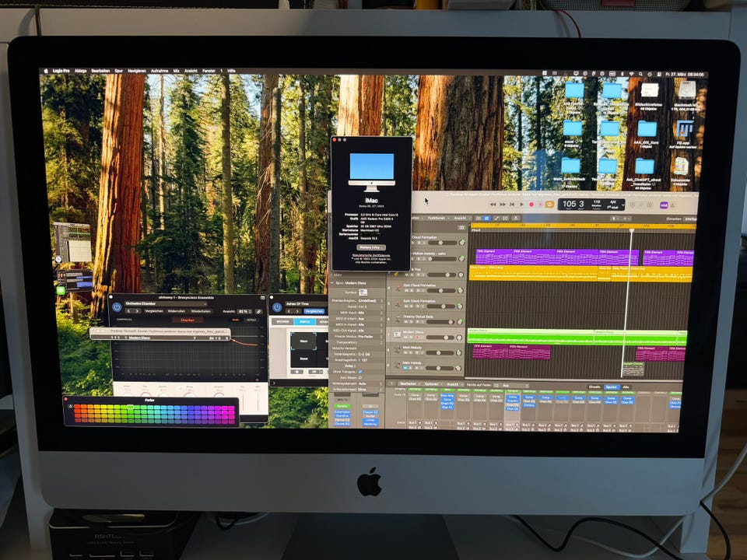Click the highlighted blue view button in tracks toolbar
The width and height of the screenshot is (747, 560).
click(x=486, y=218)
